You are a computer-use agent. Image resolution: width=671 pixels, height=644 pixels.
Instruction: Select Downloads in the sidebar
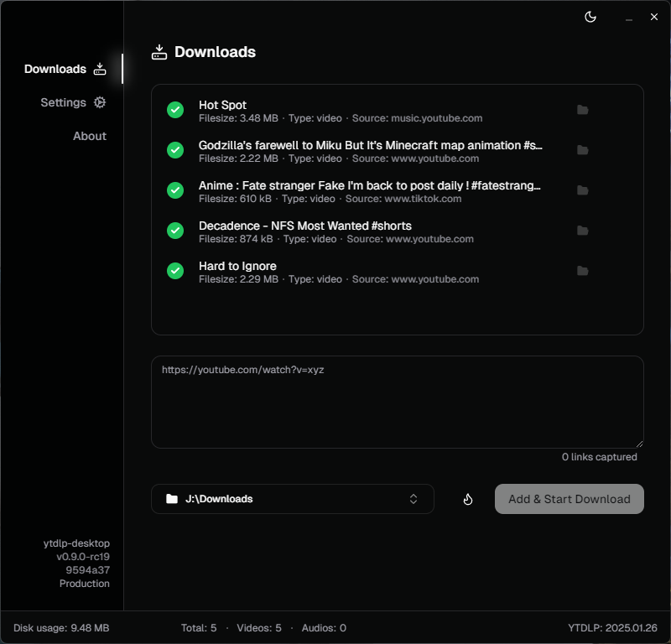click(x=65, y=69)
